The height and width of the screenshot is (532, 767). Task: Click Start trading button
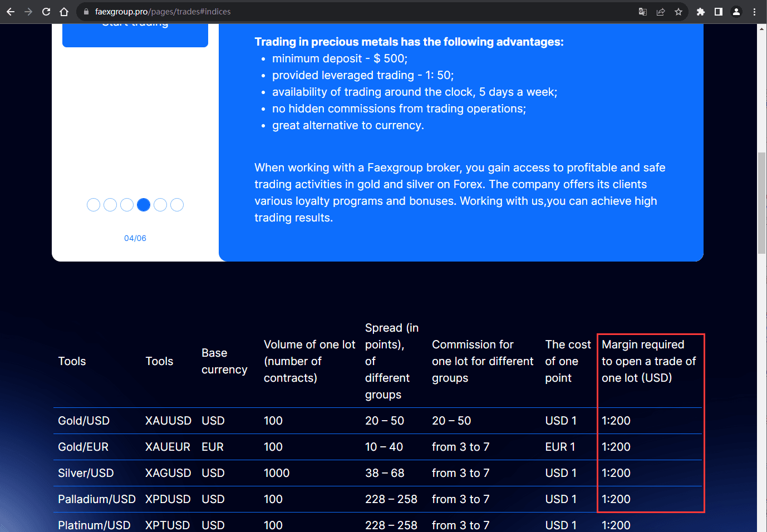(x=135, y=35)
